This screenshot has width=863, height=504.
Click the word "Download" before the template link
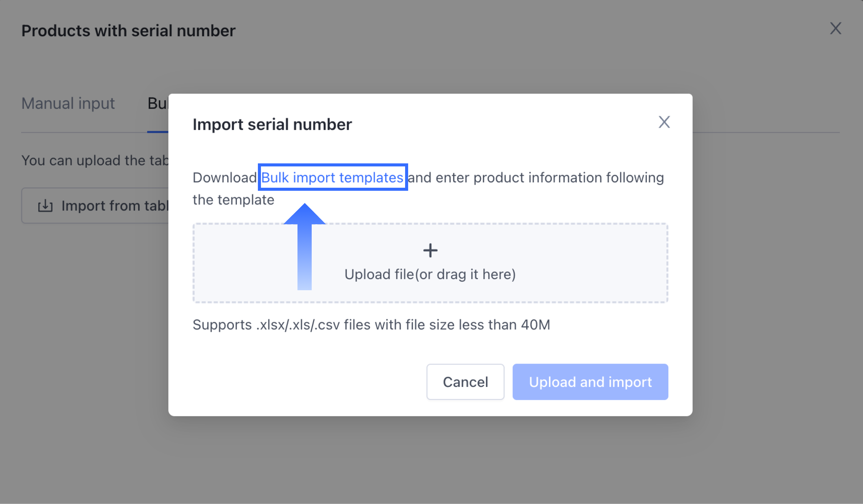[225, 178]
